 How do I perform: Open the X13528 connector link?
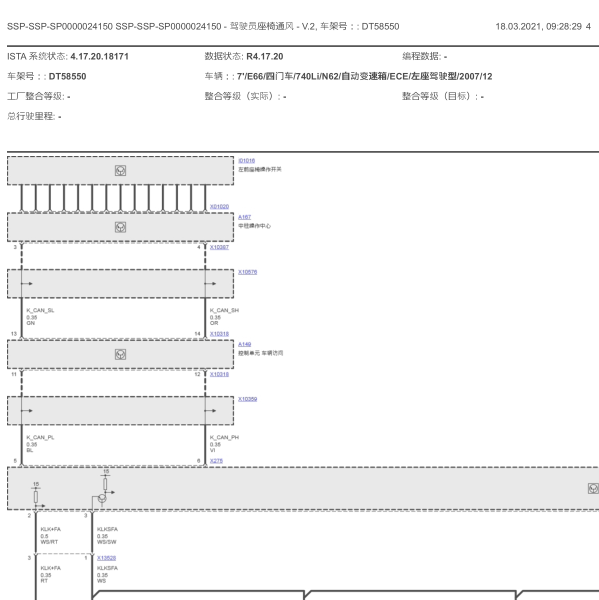coord(106,558)
